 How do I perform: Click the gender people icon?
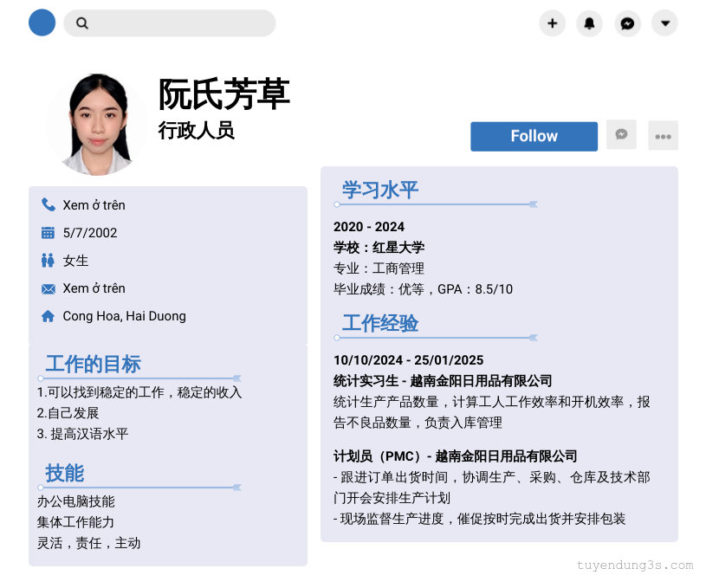(x=48, y=261)
